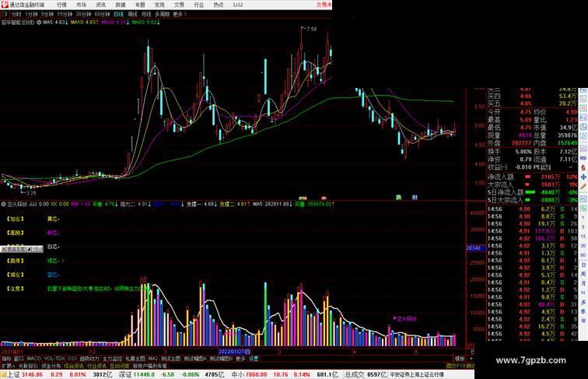Click the 日 daily button in right sidebar
Screen dimensions: 588x379
(x=583, y=265)
